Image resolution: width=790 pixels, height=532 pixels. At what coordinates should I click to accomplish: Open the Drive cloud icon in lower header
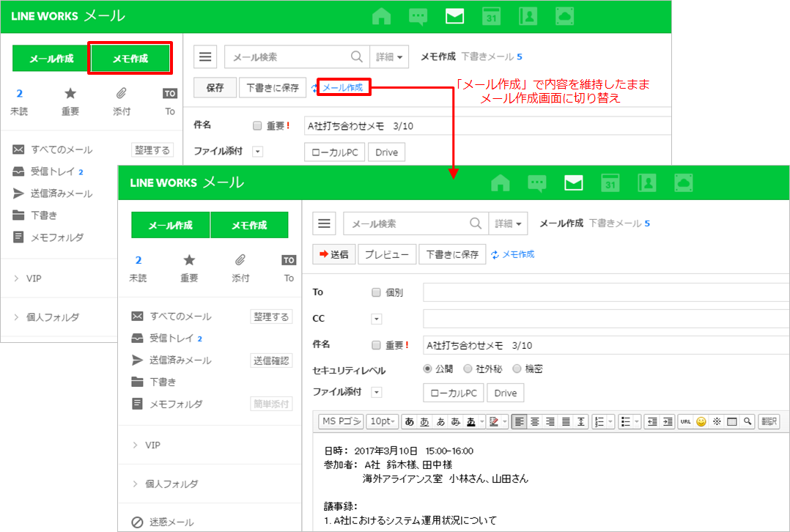[x=682, y=182]
